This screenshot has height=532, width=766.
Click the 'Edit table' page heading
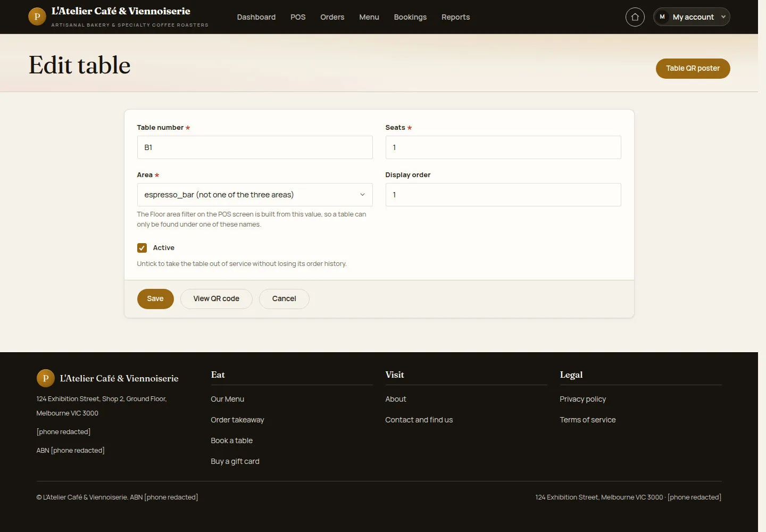[x=79, y=65]
